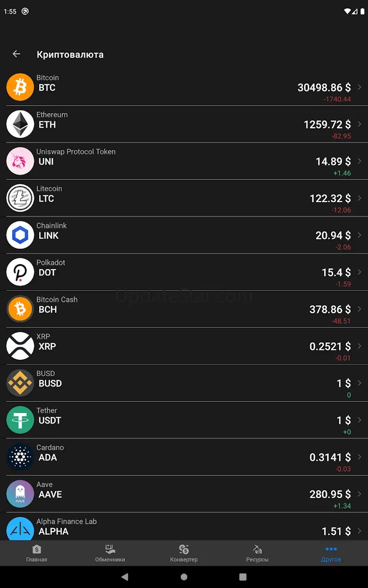Screen dimensions: 368x588
Task: Open Bitcoin Cash row chevron
Action: [x=360, y=309]
